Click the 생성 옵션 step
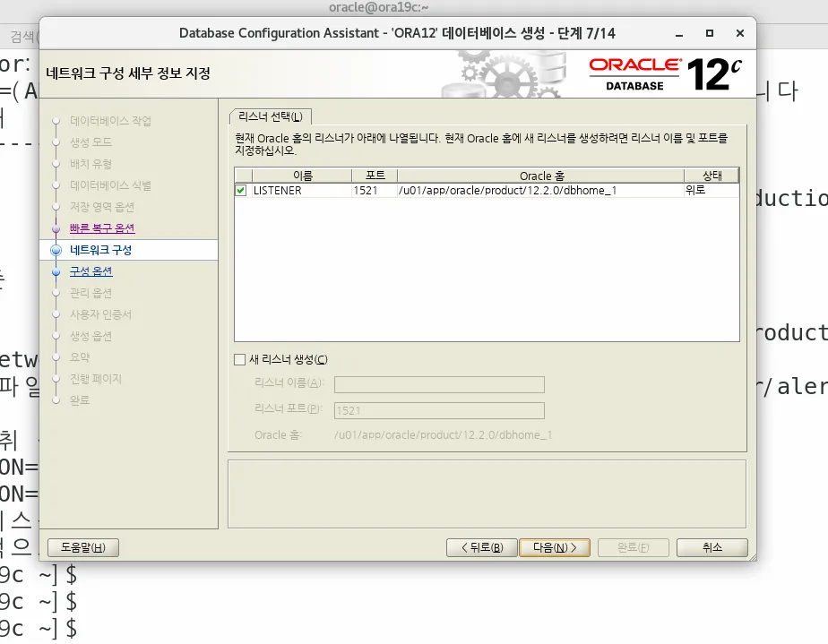 tap(91, 336)
